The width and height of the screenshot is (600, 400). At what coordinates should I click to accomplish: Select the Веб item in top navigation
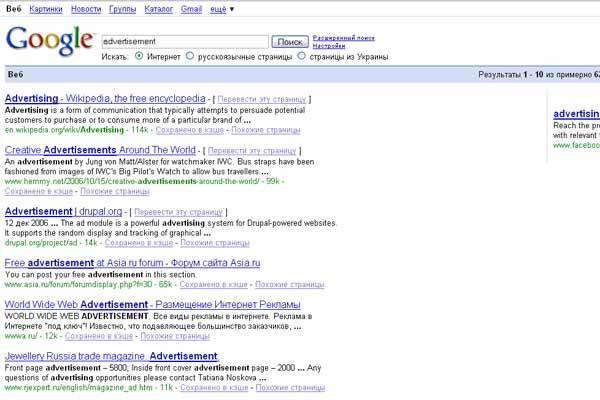coord(14,9)
